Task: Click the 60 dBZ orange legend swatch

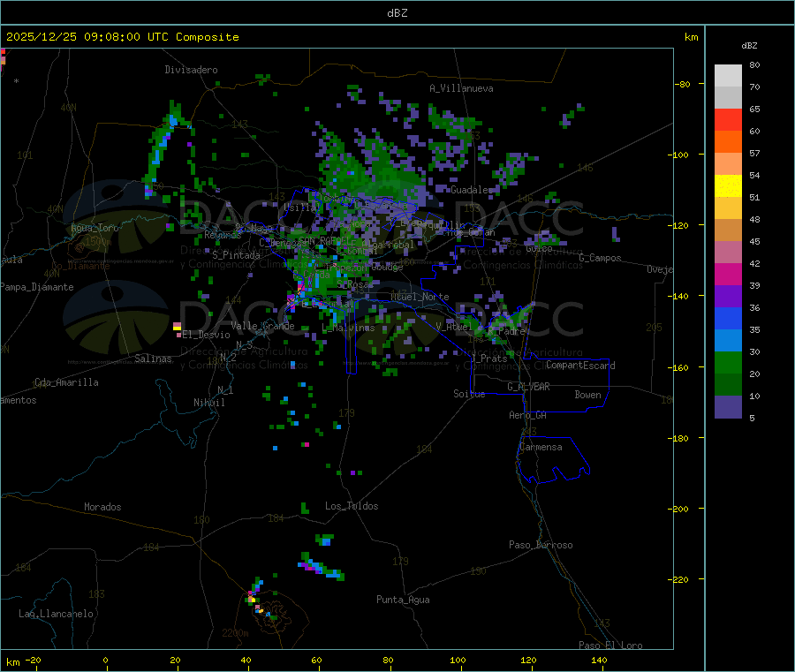Action: [x=728, y=142]
